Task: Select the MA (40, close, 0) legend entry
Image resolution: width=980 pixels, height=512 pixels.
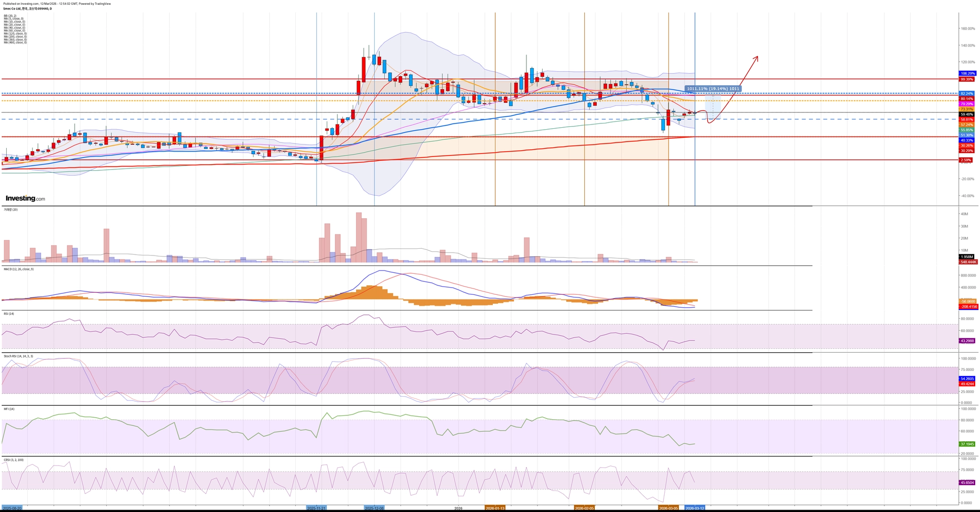Action: 15,28
